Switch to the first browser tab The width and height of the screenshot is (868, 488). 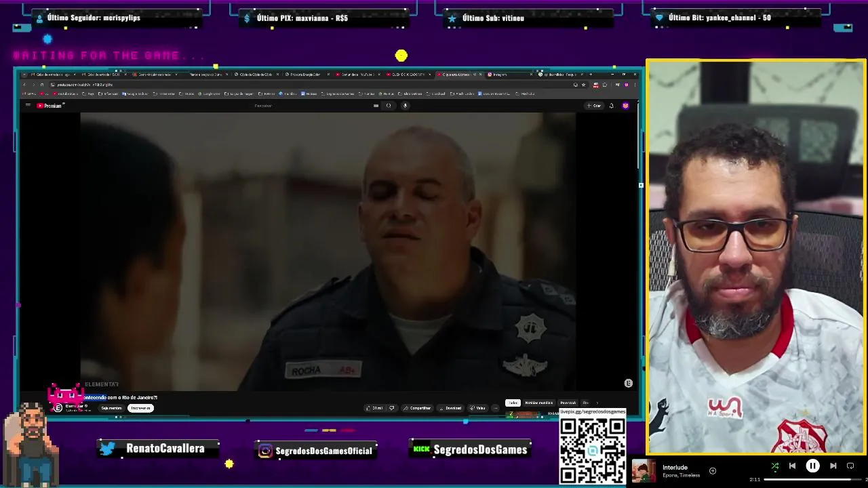pyautogui.click(x=53, y=75)
